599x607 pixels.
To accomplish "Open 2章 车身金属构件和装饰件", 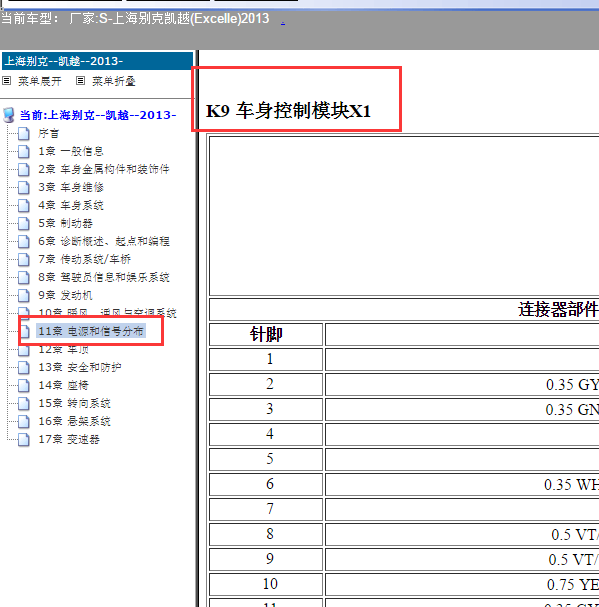I will point(104,169).
